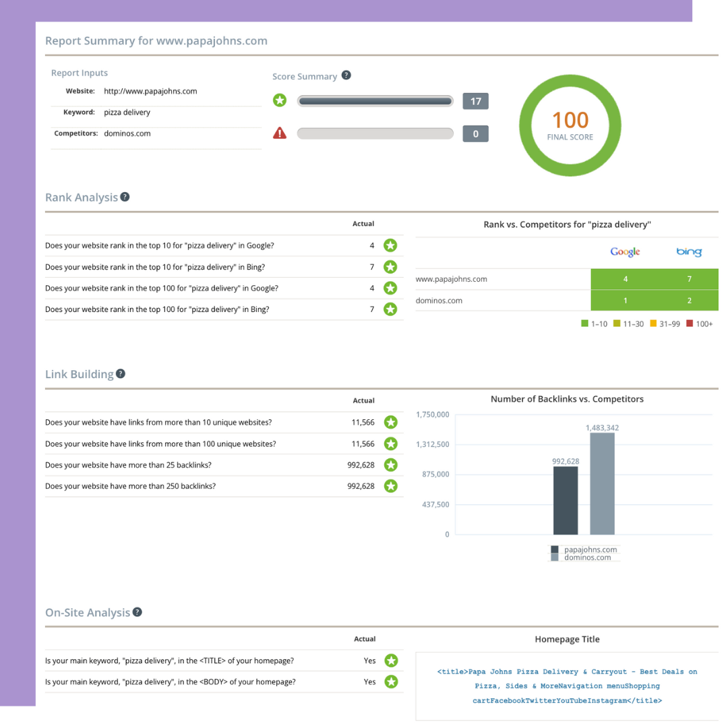Select the homepage title code snippet
728x728 pixels.
pos(566,686)
